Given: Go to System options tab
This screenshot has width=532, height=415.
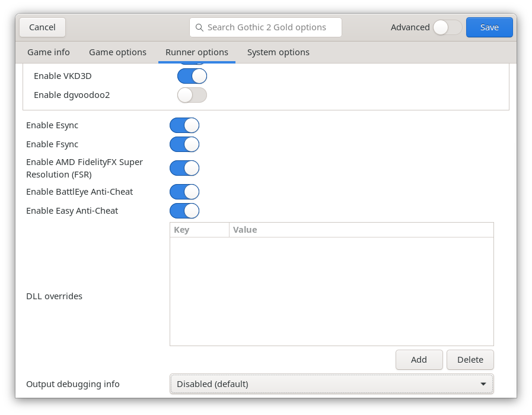Looking at the screenshot, I should pyautogui.click(x=278, y=52).
